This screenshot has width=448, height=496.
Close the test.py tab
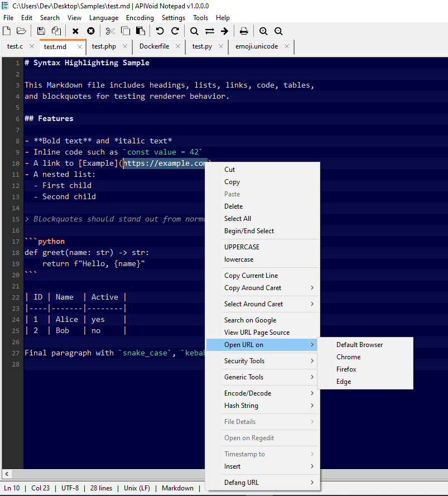[221, 46]
